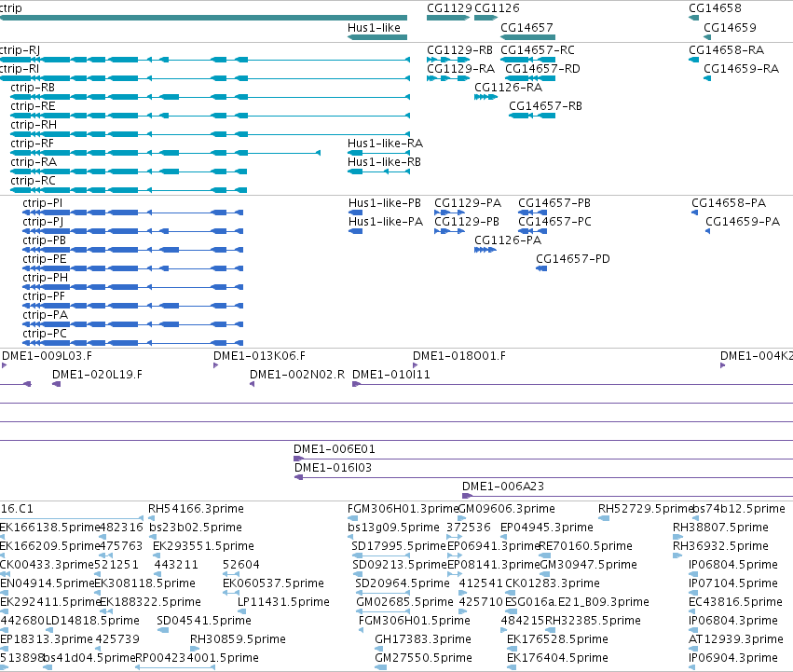Click the Hus1-like gene label
This screenshot has width=793, height=672.
click(x=374, y=28)
